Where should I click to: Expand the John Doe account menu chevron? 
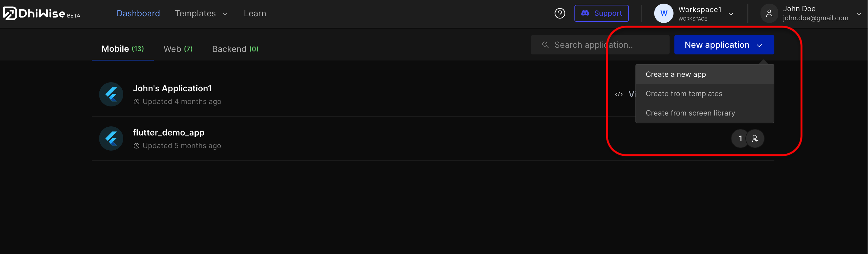[x=859, y=14]
